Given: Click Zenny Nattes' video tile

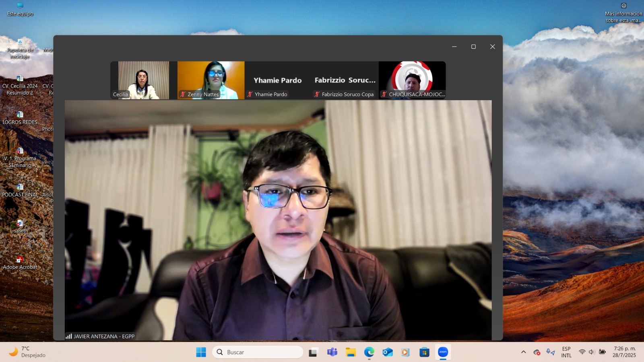Looking at the screenshot, I should tap(211, 80).
